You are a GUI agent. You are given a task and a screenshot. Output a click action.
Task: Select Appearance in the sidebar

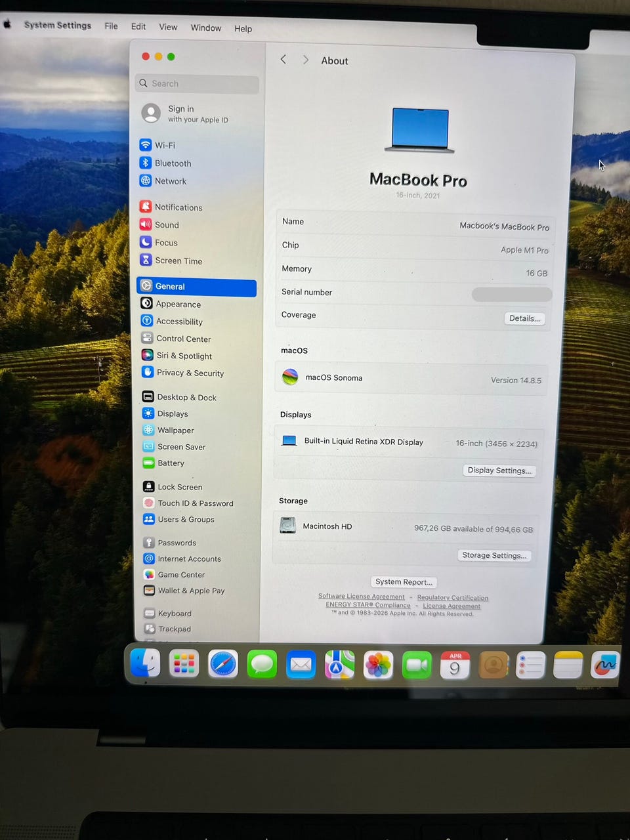(171, 304)
